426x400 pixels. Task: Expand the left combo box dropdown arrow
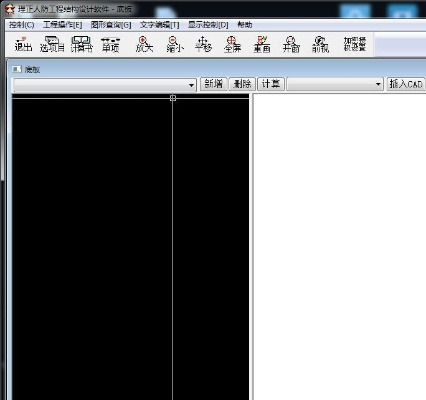click(191, 85)
